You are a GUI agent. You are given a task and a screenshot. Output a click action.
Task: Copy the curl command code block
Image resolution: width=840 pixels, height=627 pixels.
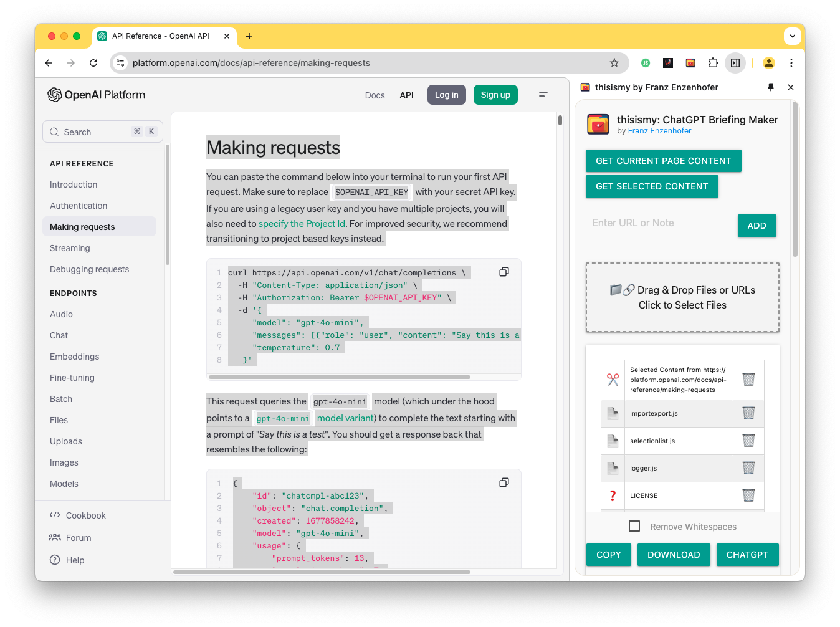pyautogui.click(x=504, y=272)
